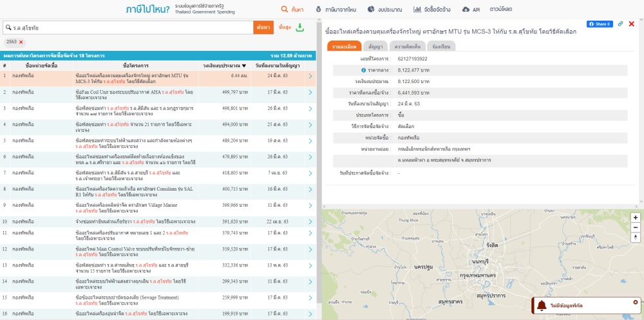Screen dimensions: 644x320
Task: Reset map compass bearing
Action: click(636, 238)
